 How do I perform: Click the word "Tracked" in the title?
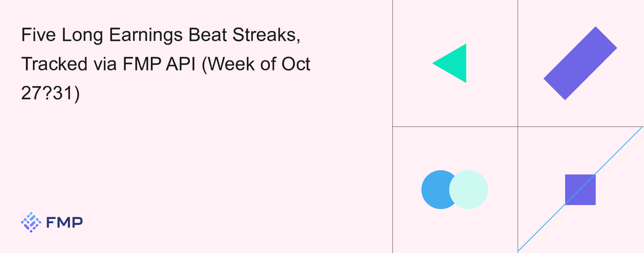(54, 64)
